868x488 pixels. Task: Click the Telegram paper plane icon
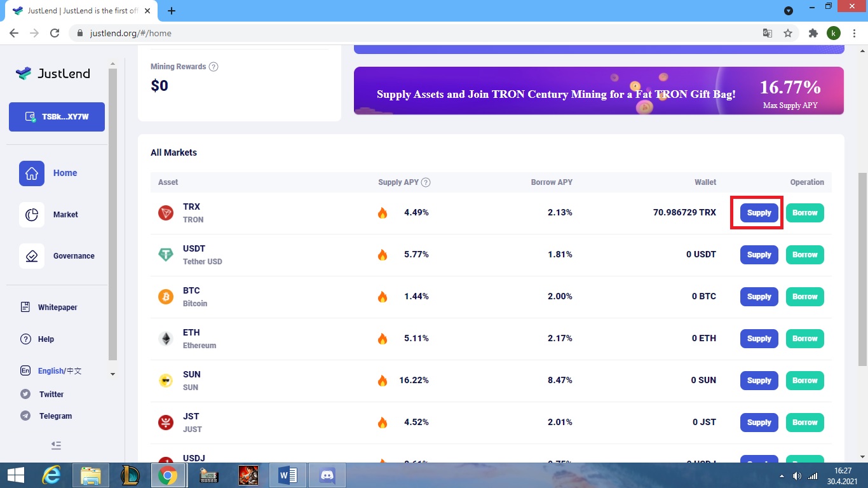pos(25,416)
